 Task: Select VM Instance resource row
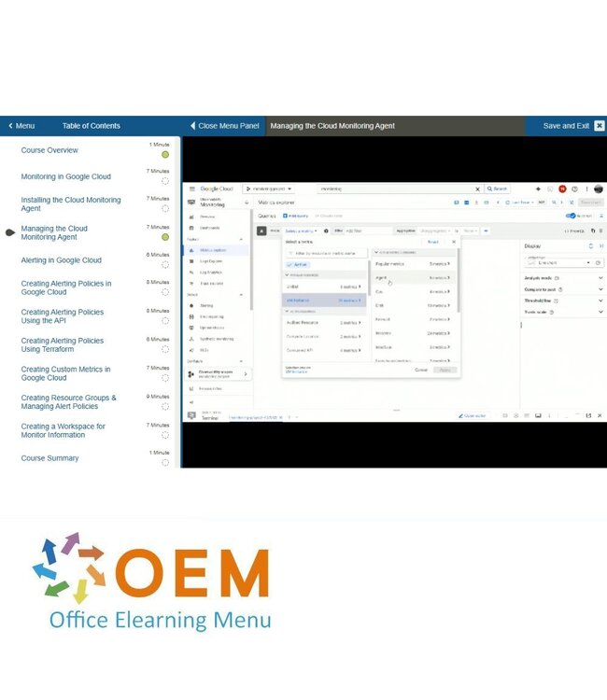[x=324, y=301]
